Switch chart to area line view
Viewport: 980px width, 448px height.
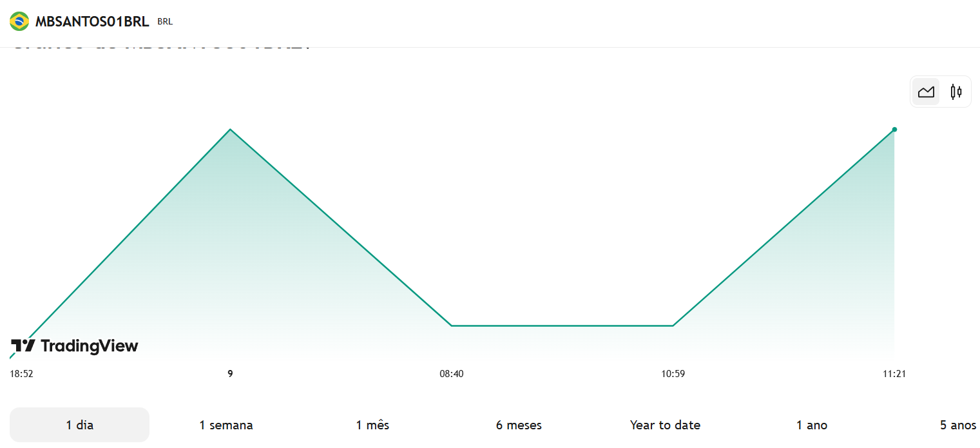(x=926, y=92)
